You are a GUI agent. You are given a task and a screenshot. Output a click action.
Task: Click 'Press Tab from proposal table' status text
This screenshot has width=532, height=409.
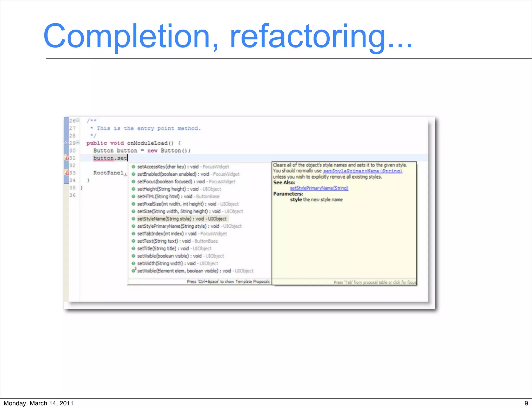[x=375, y=282]
